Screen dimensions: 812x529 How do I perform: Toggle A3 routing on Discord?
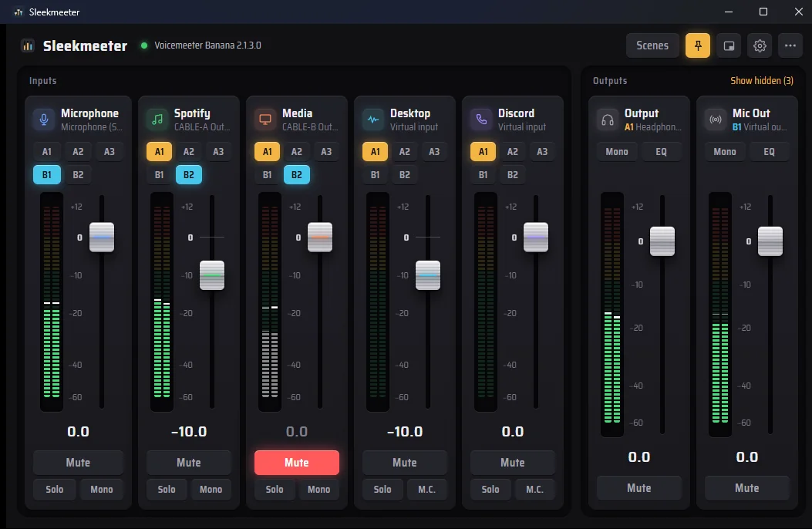542,152
